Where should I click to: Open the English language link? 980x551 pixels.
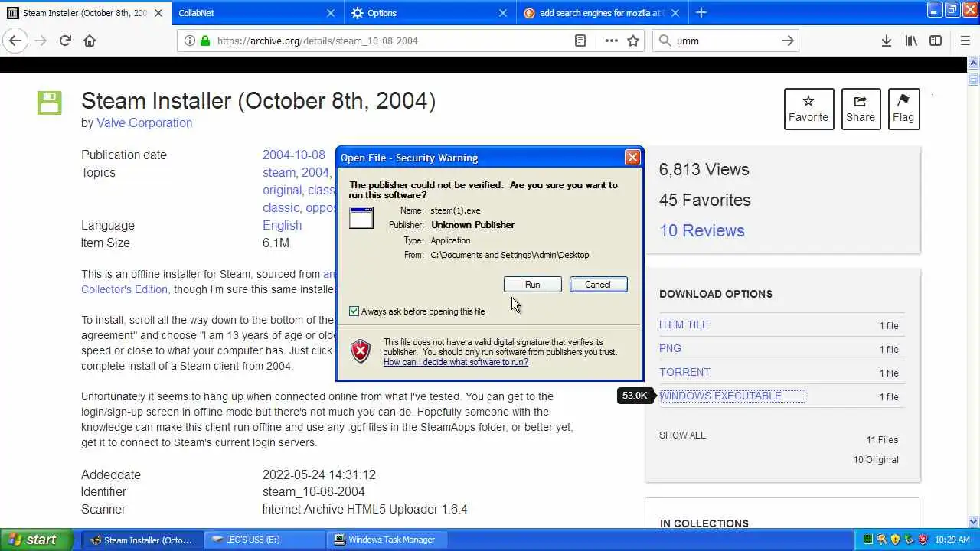(x=282, y=225)
